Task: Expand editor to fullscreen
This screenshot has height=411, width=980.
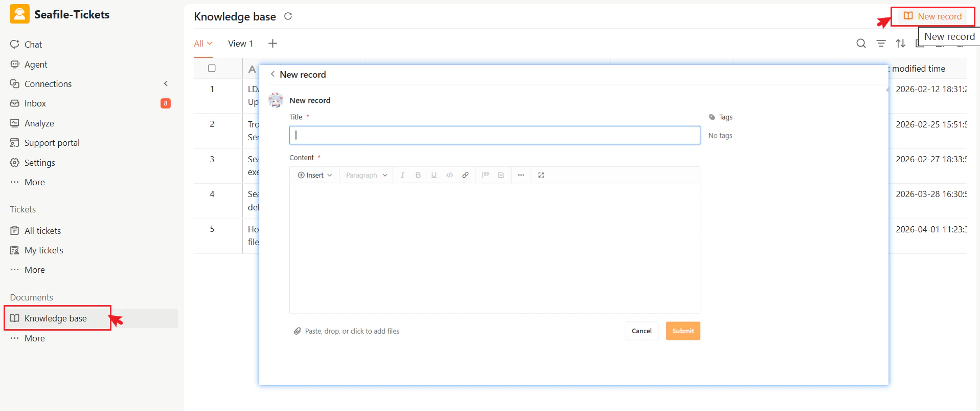Action: (541, 175)
